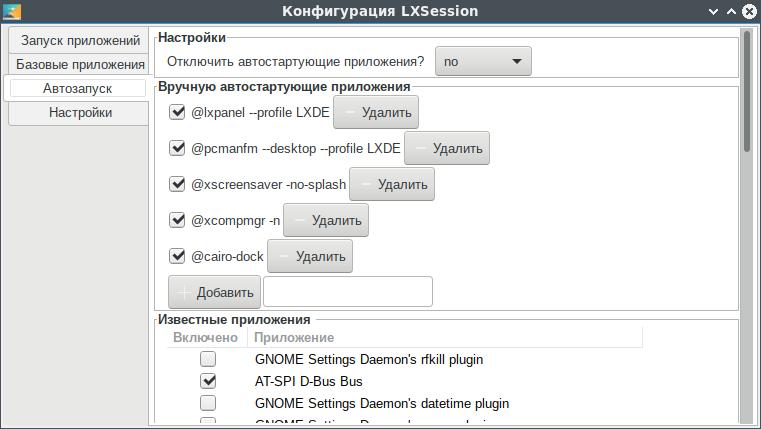Click plus icon on Добавить button
761x429 pixels.
(183, 293)
